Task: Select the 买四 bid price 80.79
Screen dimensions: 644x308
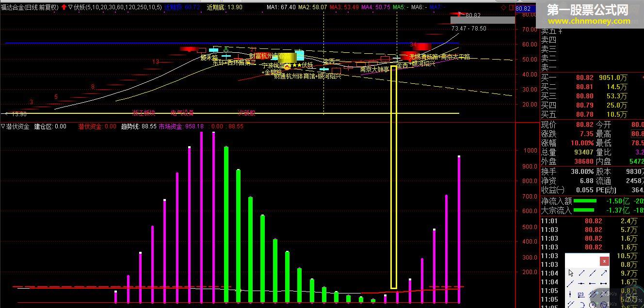Action: (x=584, y=105)
